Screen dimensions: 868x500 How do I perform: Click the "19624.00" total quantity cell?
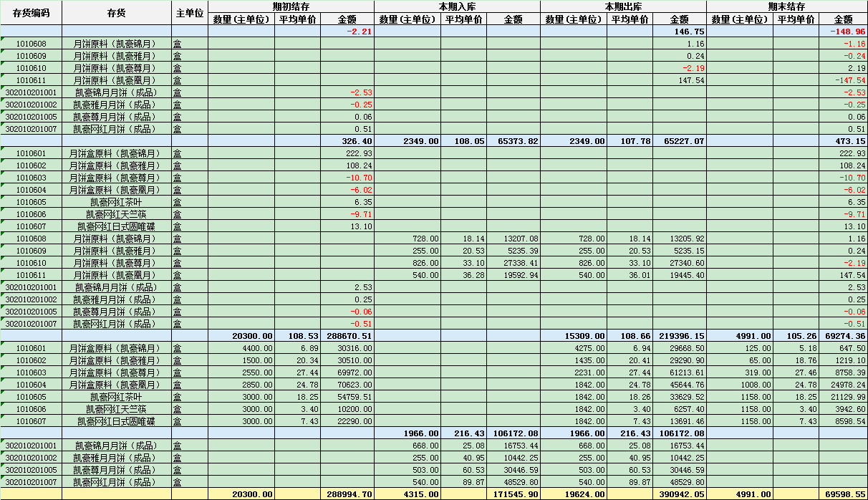tap(574, 494)
